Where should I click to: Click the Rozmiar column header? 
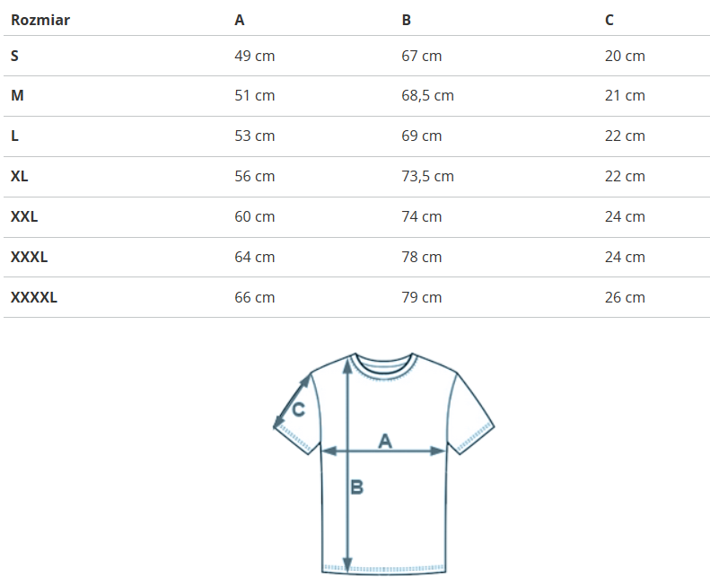point(40,20)
